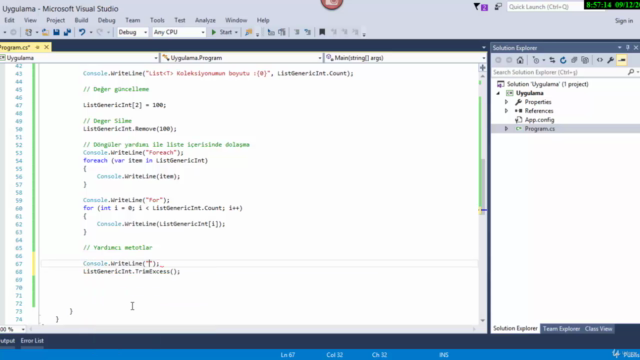Click the Navigate Forward circle icon

tap(13, 32)
